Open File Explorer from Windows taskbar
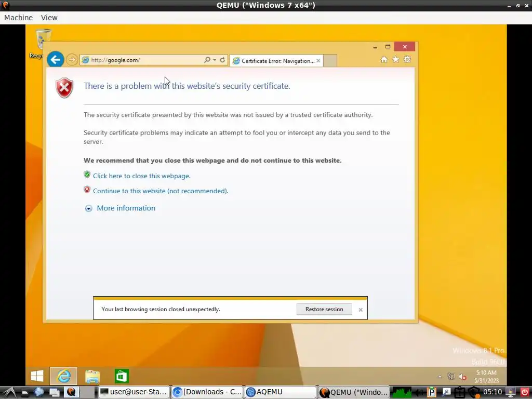The width and height of the screenshot is (532, 399). pyautogui.click(x=92, y=376)
